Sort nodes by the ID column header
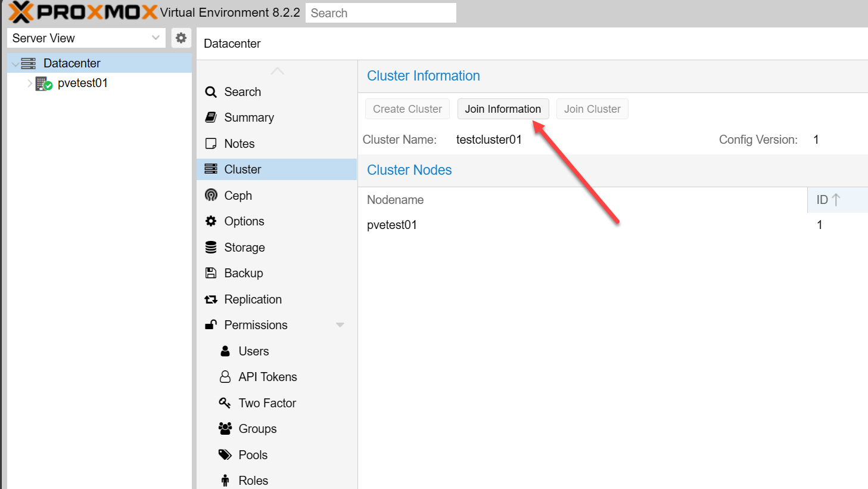 tap(827, 200)
